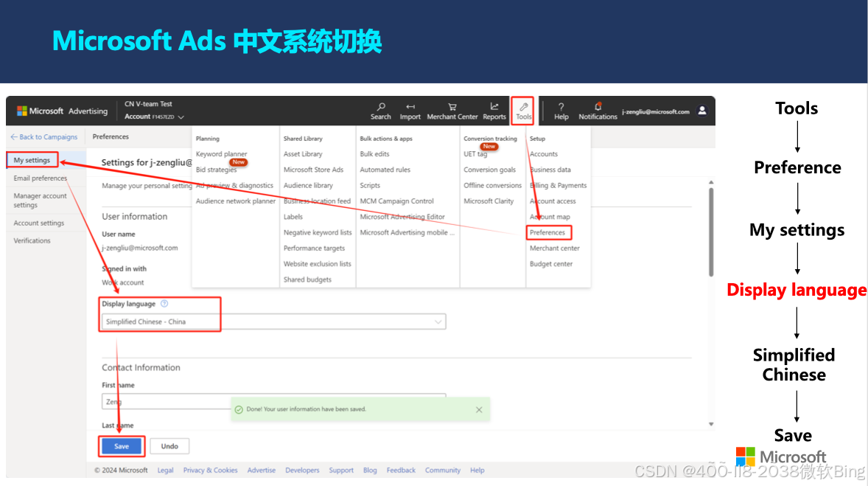868x486 pixels.
Task: Click the Undo button
Action: pos(169,446)
